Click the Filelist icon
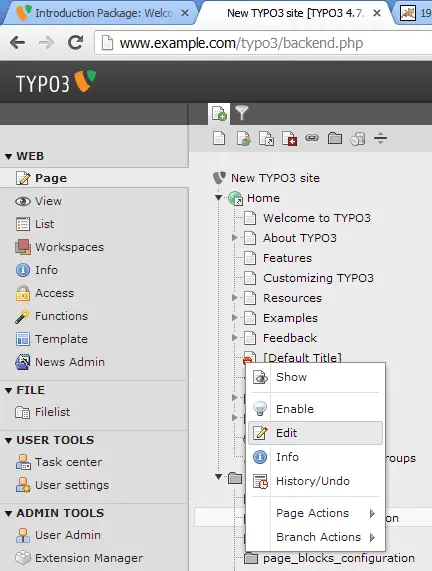 click(23, 412)
